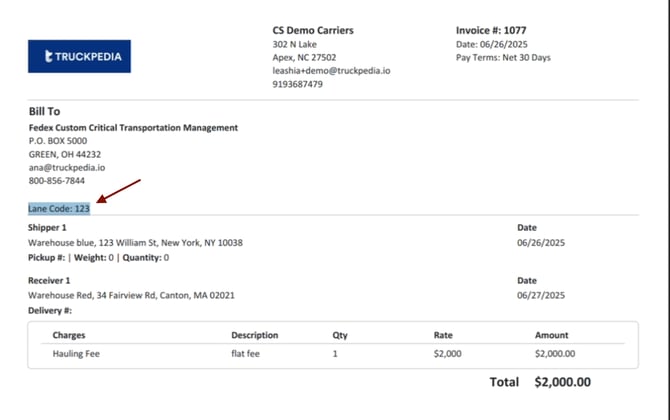Click the Fedex Custom Critical Transportation Management name

point(133,128)
